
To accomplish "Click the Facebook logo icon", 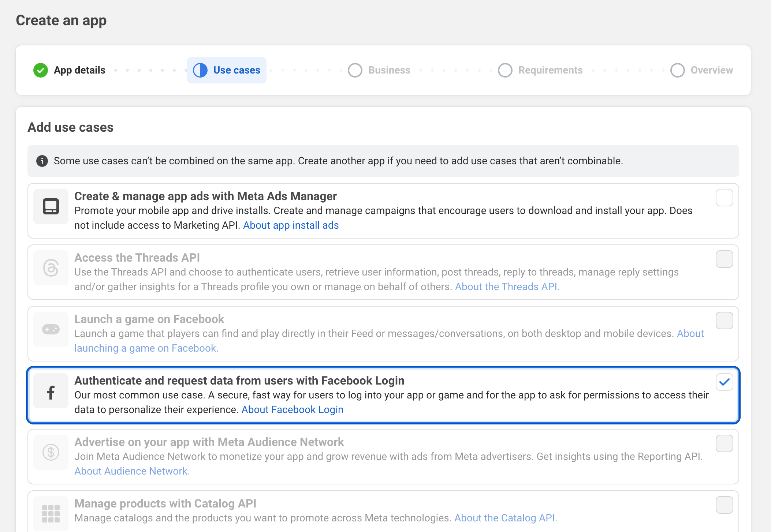I will (x=51, y=392).
